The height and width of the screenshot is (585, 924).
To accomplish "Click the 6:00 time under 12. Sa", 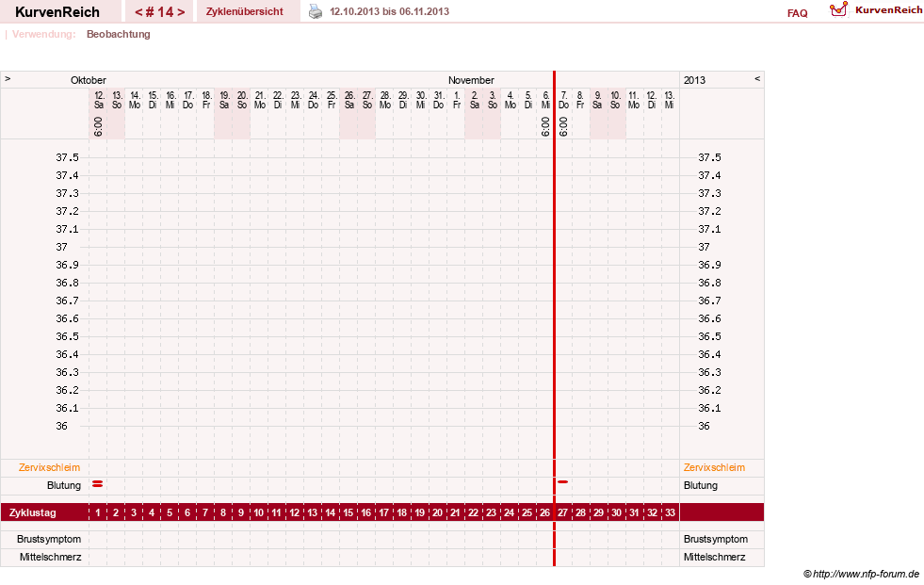I will tap(98, 126).
